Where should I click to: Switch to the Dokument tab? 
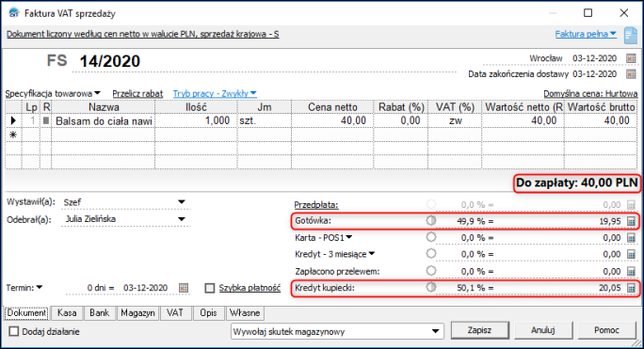[x=26, y=313]
